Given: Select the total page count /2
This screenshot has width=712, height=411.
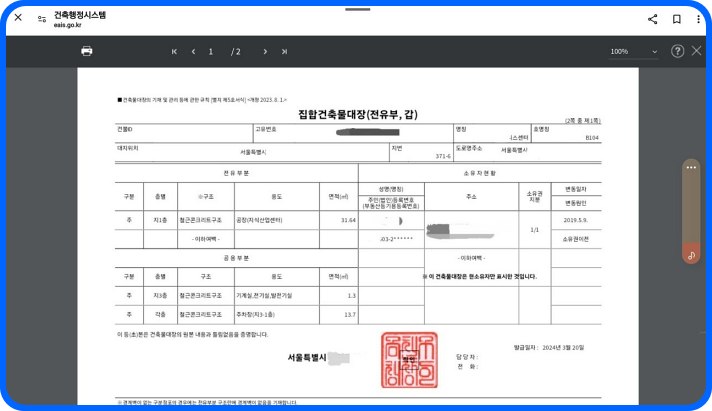Looking at the screenshot, I should pyautogui.click(x=236, y=52).
